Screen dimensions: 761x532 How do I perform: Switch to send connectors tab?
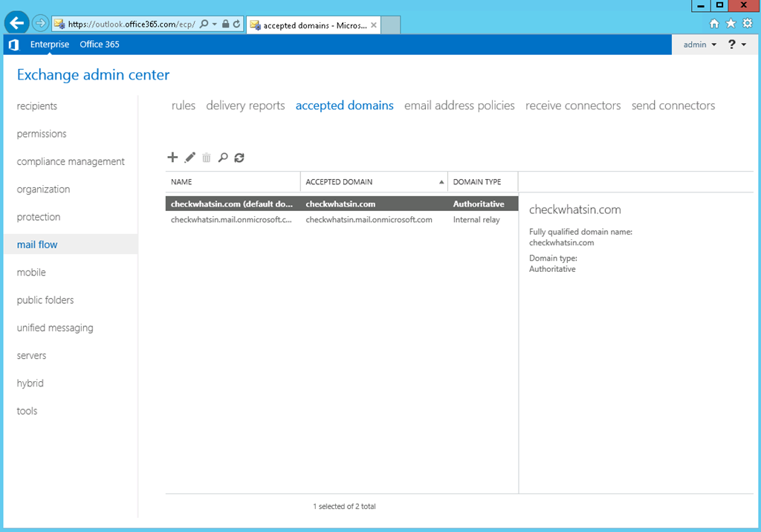pos(673,106)
